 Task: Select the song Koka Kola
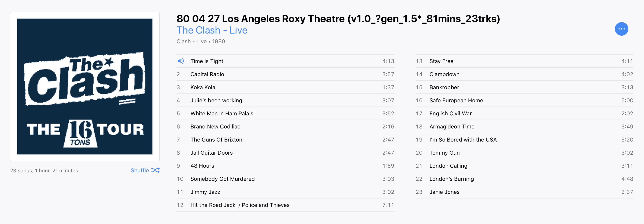(x=285, y=87)
